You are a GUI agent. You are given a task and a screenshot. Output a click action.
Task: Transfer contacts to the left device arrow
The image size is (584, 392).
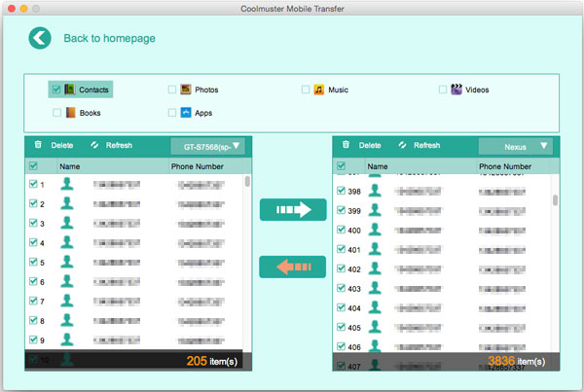293,267
